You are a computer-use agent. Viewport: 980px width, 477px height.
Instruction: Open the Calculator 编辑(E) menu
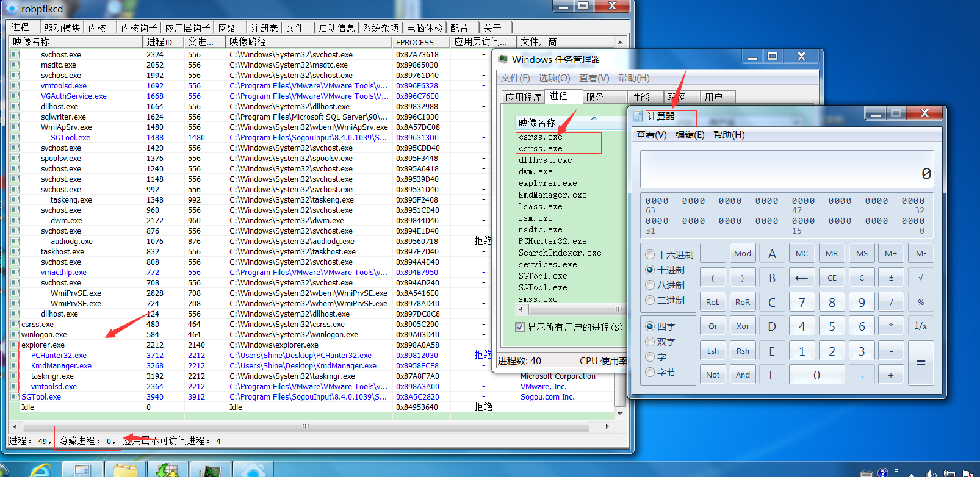pos(690,135)
